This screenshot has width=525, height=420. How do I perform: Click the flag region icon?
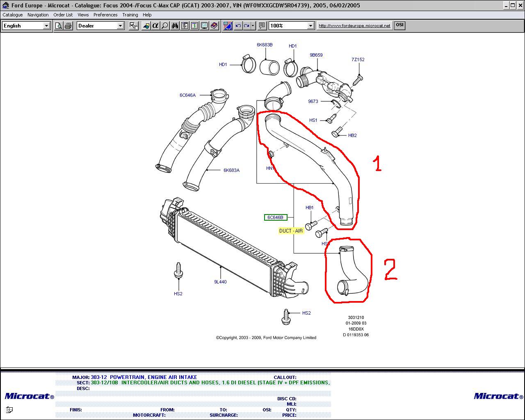coord(228,26)
